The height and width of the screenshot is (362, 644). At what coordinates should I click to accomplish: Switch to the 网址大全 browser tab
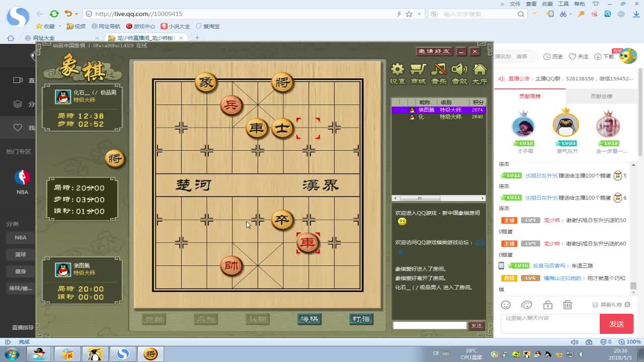click(44, 38)
